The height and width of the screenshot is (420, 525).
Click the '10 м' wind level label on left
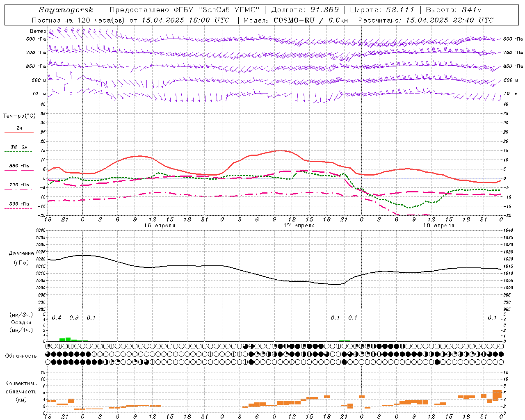[39, 94]
